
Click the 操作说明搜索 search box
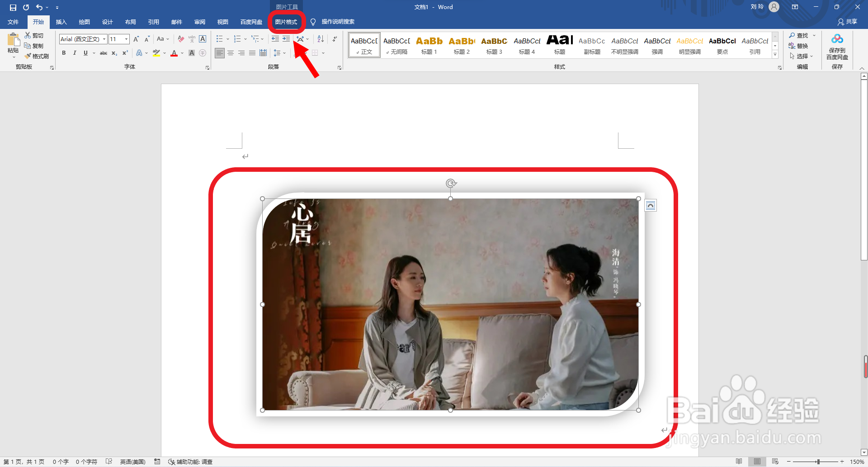(x=338, y=22)
